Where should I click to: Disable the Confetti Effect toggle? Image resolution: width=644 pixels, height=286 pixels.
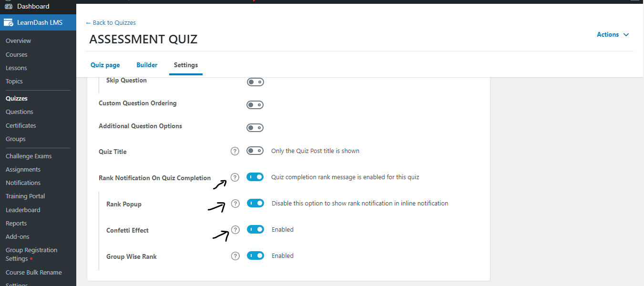(x=256, y=229)
